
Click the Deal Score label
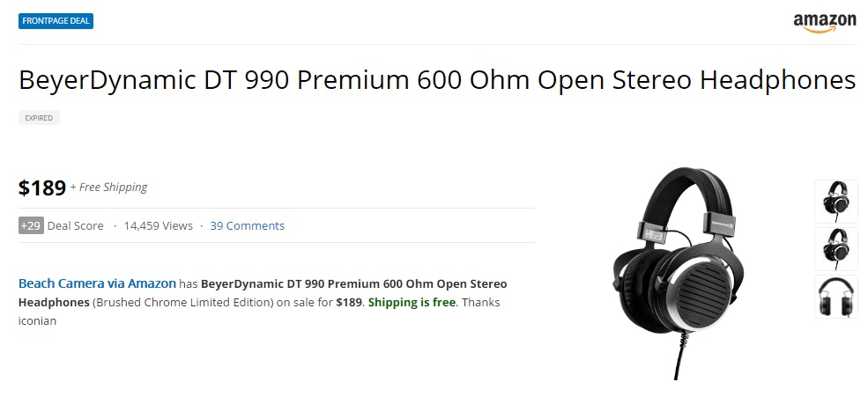point(75,225)
